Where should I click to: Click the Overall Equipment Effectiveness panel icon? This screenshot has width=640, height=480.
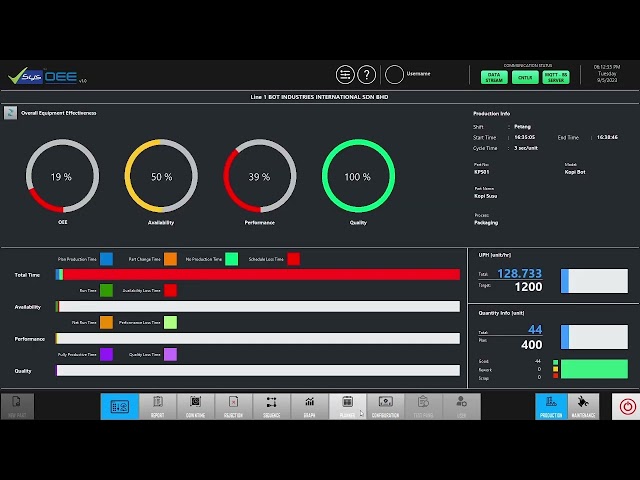click(11, 113)
